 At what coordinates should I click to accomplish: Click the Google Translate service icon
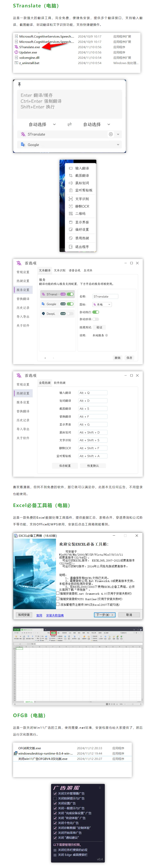pos(23,145)
